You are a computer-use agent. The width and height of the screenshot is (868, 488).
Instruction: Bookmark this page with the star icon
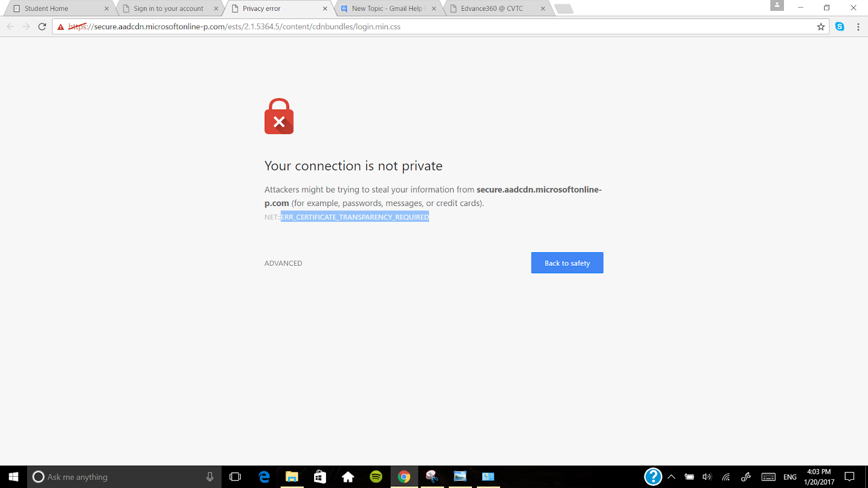point(821,27)
